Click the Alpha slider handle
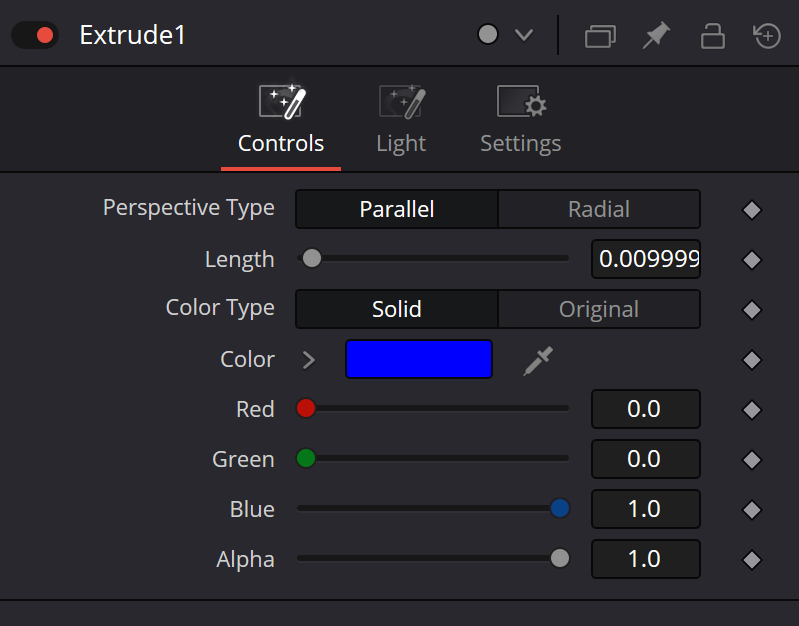 tap(560, 558)
